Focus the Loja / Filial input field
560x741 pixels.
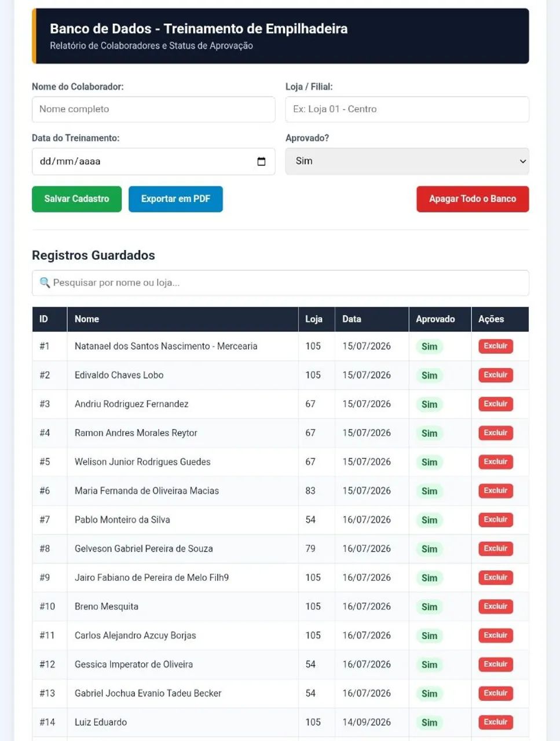tap(407, 109)
